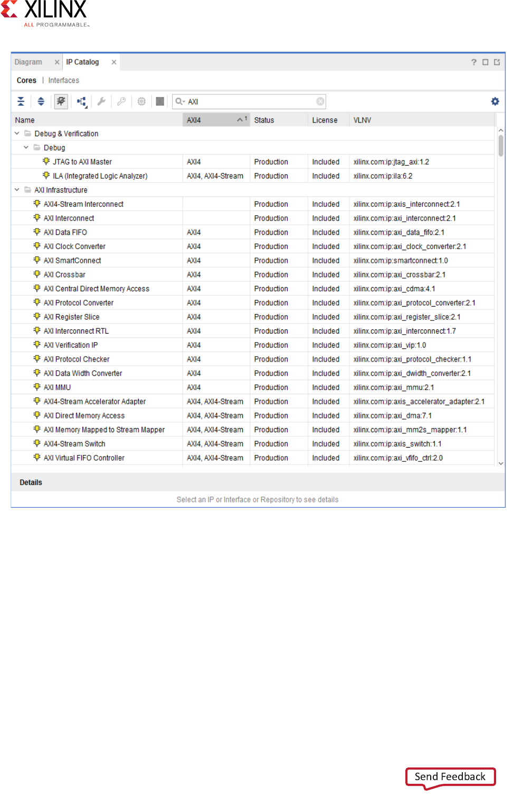
Task: Click the scrollbar up arrow
Action: click(x=501, y=130)
